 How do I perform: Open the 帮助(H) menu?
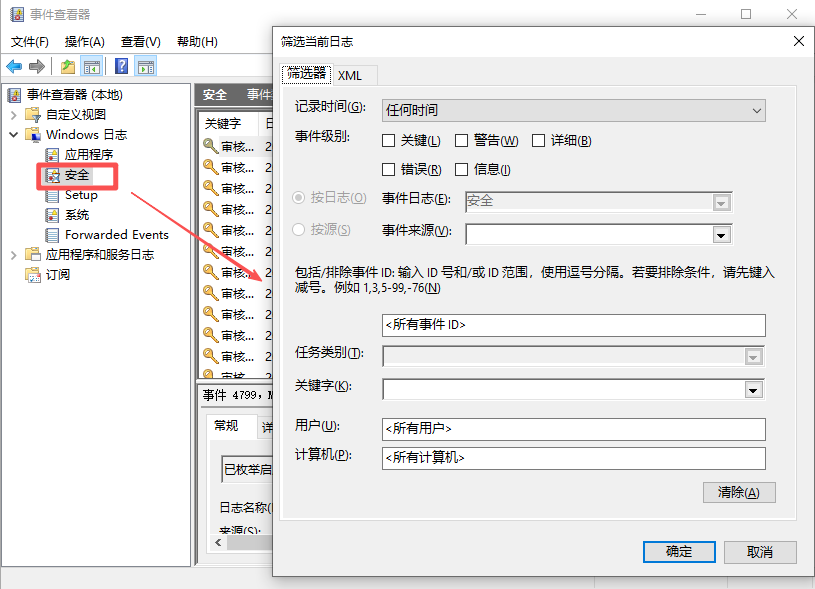point(198,42)
